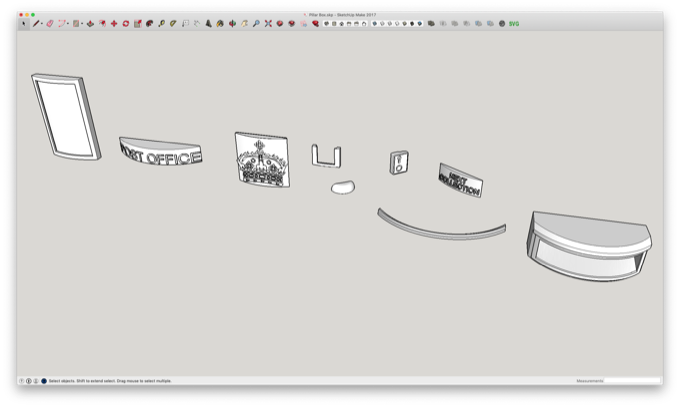Click the geo-location status icon
Screen dimensions: 680x407
(21, 381)
